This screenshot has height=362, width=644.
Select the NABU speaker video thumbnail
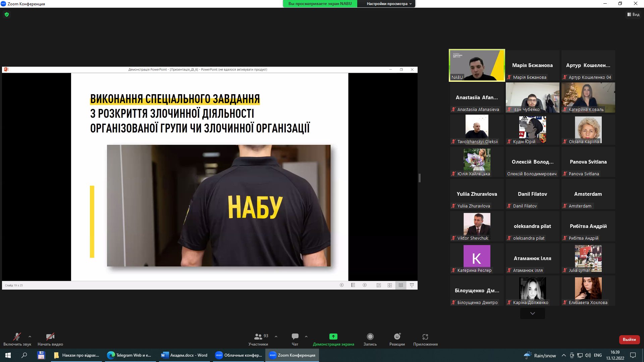[x=477, y=65]
